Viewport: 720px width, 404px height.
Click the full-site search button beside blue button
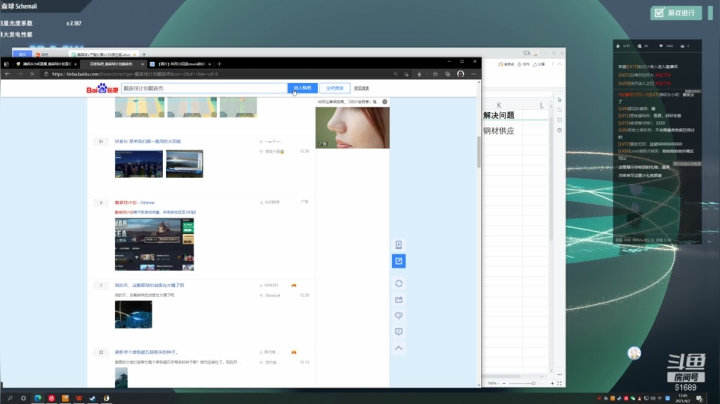tap(335, 88)
